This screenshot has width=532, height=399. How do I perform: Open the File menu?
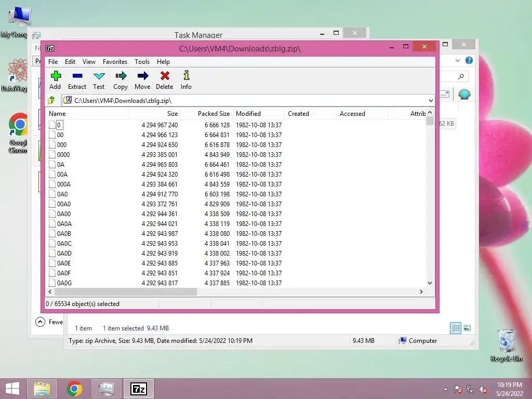[x=53, y=62]
